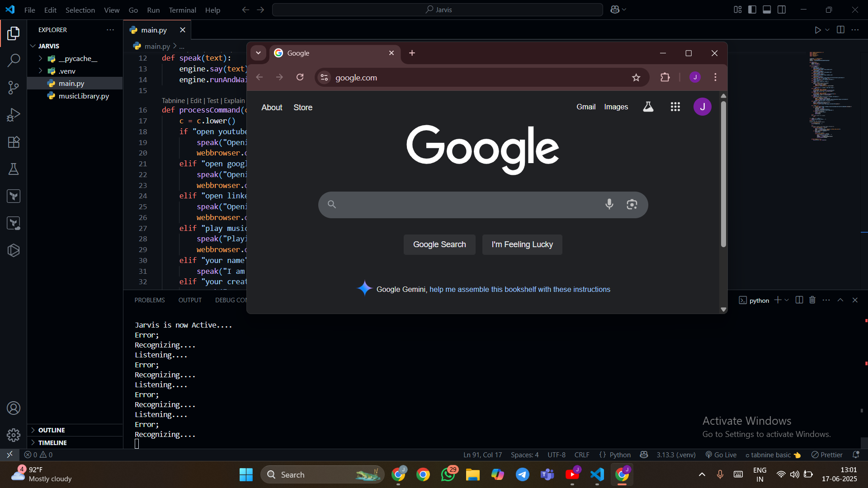Toggle the primary side bar layout
The image size is (868, 488).
click(x=752, y=9)
